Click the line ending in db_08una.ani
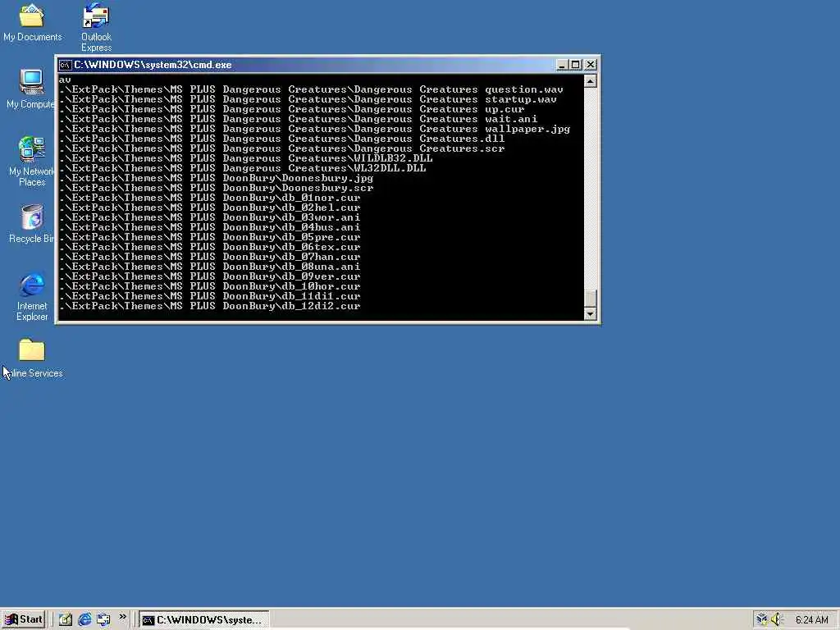This screenshot has width=840, height=630. tap(209, 267)
